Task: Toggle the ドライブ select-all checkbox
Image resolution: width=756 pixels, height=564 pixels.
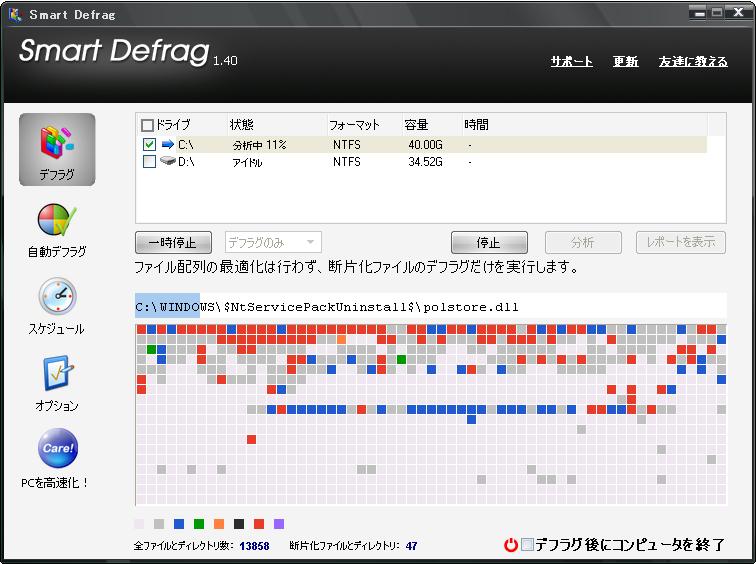Action: click(x=147, y=125)
